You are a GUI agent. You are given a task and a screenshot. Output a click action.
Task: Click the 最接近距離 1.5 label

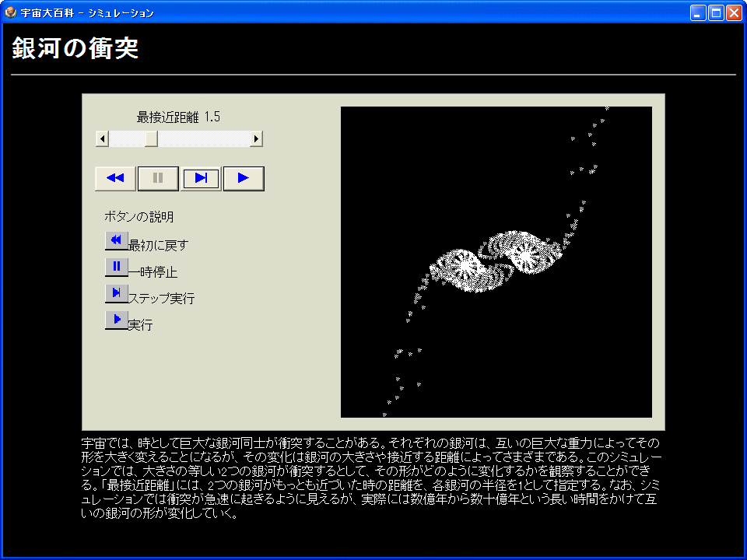pos(179,117)
